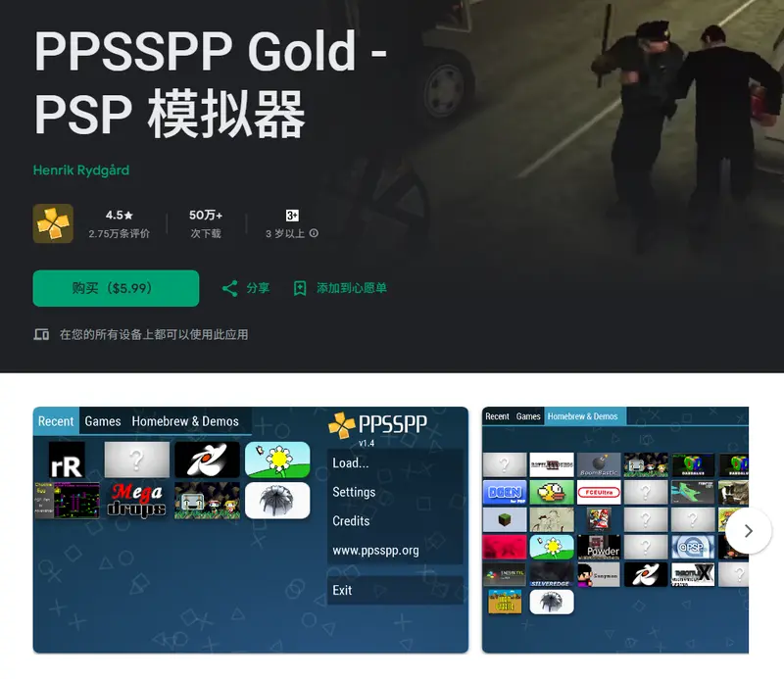Click the devices icon beside availability text
The height and width of the screenshot is (679, 784).
coord(41,334)
